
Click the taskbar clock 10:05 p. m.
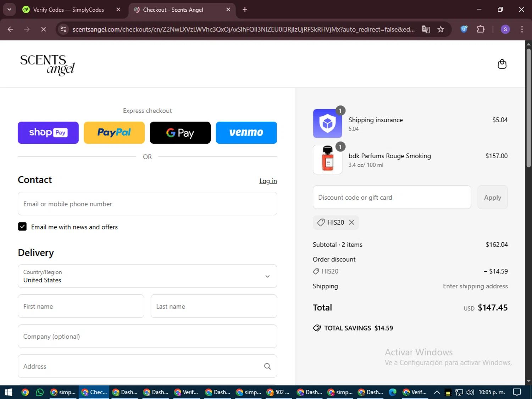[x=492, y=392]
